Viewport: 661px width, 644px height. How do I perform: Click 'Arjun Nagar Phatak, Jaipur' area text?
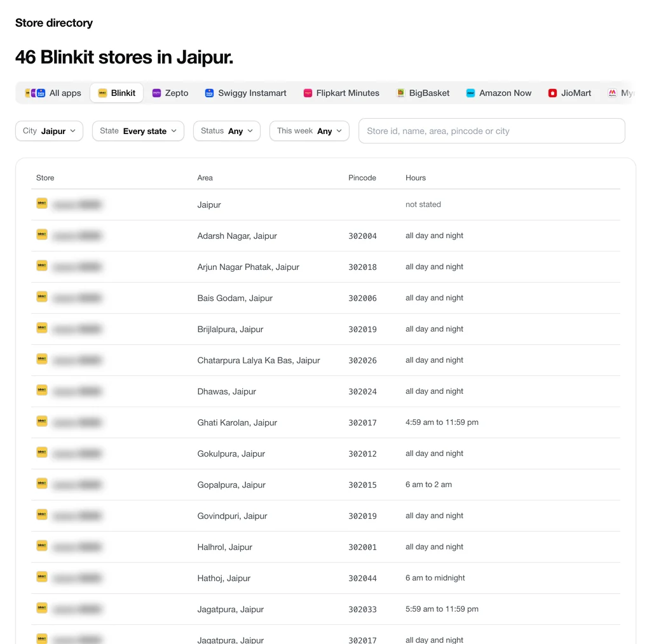249,267
